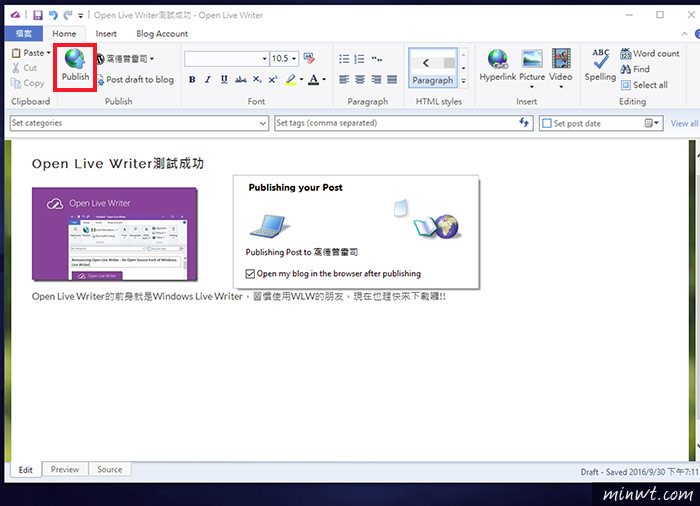
Task: Copy the selected content
Action: point(28,83)
